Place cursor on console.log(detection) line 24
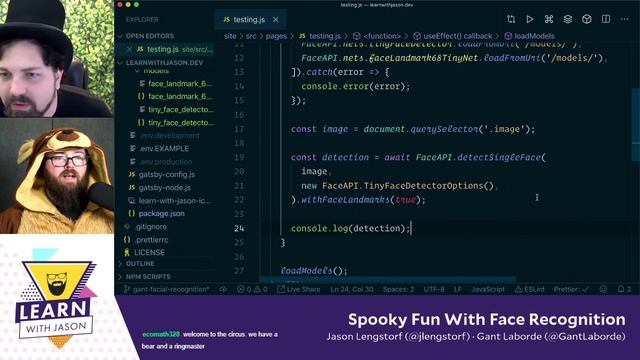 pyautogui.click(x=350, y=229)
